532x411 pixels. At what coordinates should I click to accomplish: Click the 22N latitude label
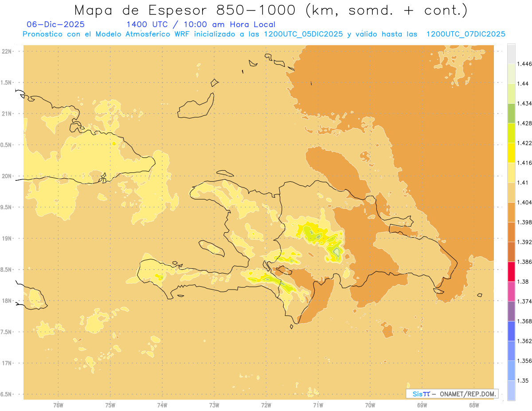point(8,51)
